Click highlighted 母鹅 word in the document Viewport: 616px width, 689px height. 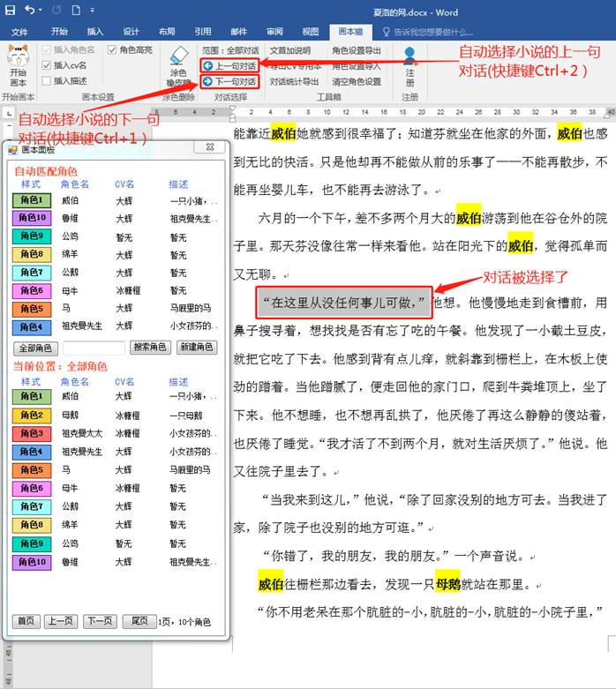click(x=447, y=584)
